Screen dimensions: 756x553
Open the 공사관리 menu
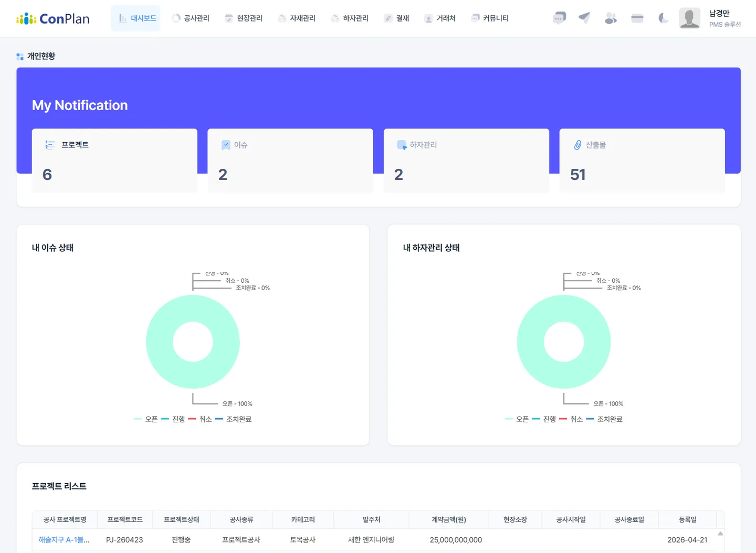point(191,18)
